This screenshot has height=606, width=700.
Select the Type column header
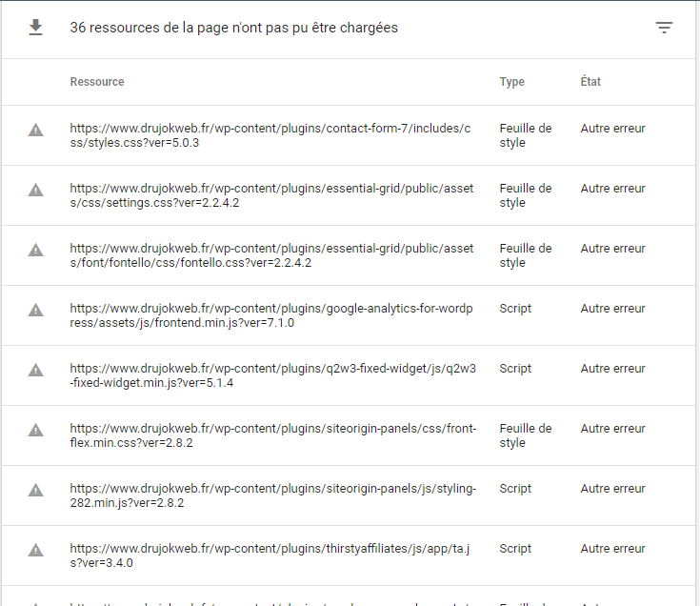point(511,82)
